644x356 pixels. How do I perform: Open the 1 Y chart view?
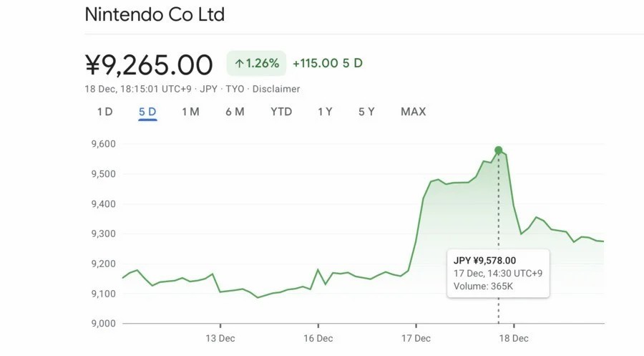click(325, 112)
